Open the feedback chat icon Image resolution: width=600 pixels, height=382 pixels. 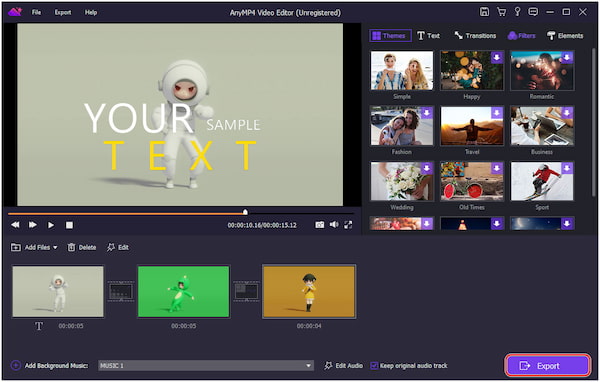click(x=533, y=12)
